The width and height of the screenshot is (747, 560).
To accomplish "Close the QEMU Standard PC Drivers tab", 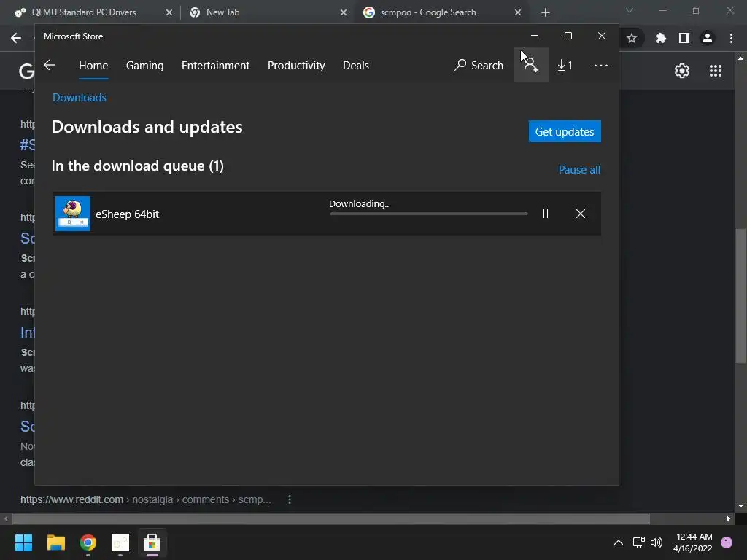I will pos(169,12).
